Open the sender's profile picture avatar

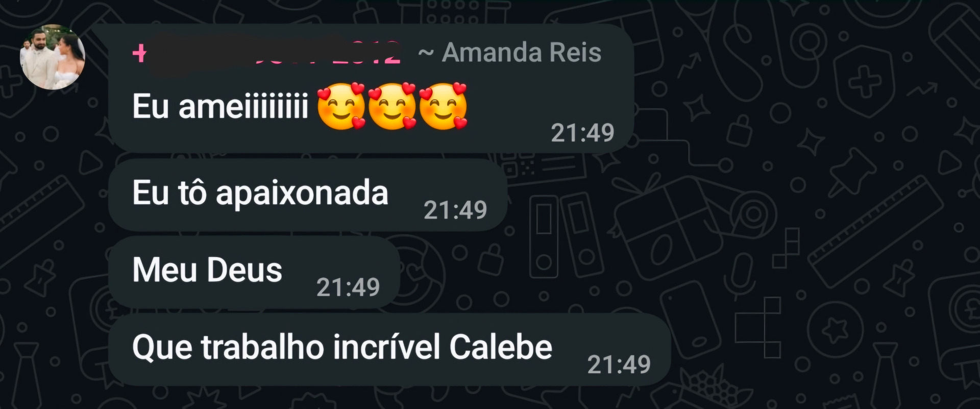pyautogui.click(x=52, y=57)
